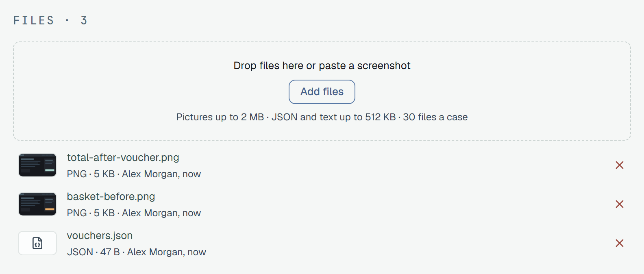Remove total-after-voucher.png with its red X

click(x=620, y=165)
